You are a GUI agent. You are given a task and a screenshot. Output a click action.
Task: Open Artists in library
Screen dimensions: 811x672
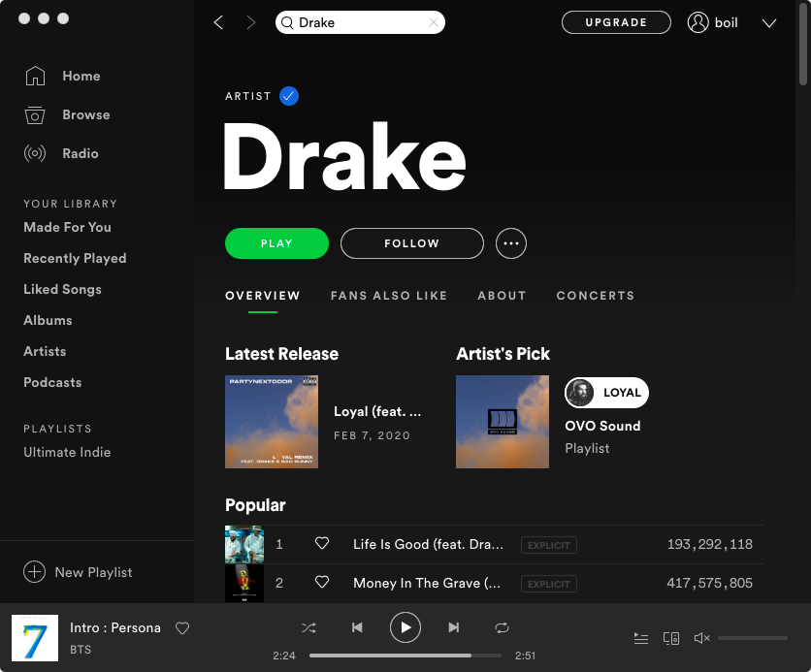45,351
